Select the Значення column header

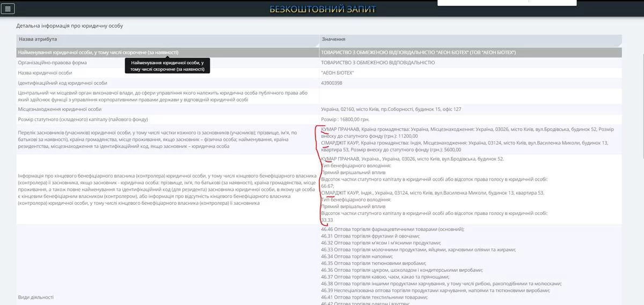333,40
